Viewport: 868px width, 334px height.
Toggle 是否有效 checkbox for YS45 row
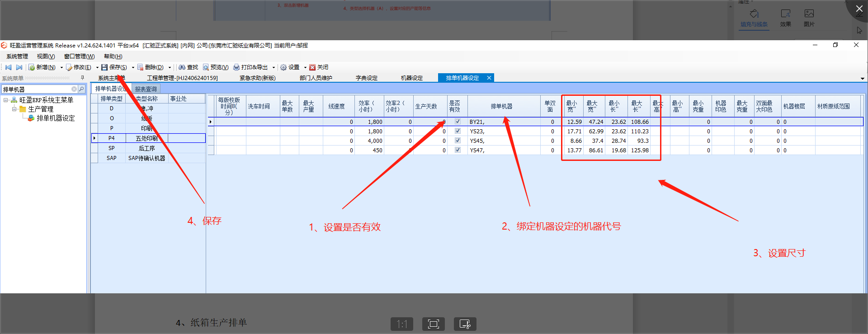458,141
